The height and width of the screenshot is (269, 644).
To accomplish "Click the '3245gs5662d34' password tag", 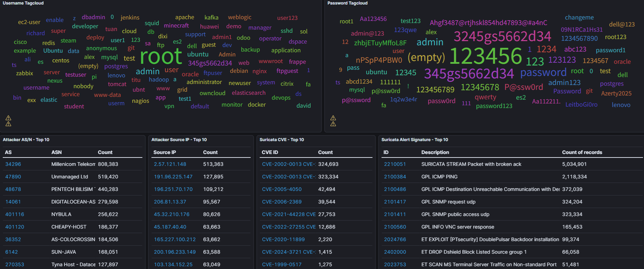I will pos(502,36).
